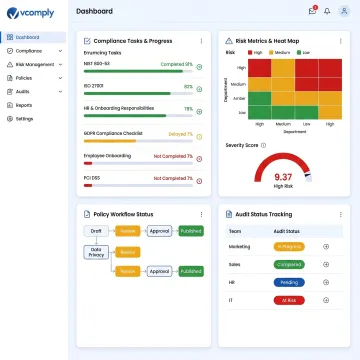Expand the Compliance sidebar chevron
Screen dimensions: 360x360
60,51
